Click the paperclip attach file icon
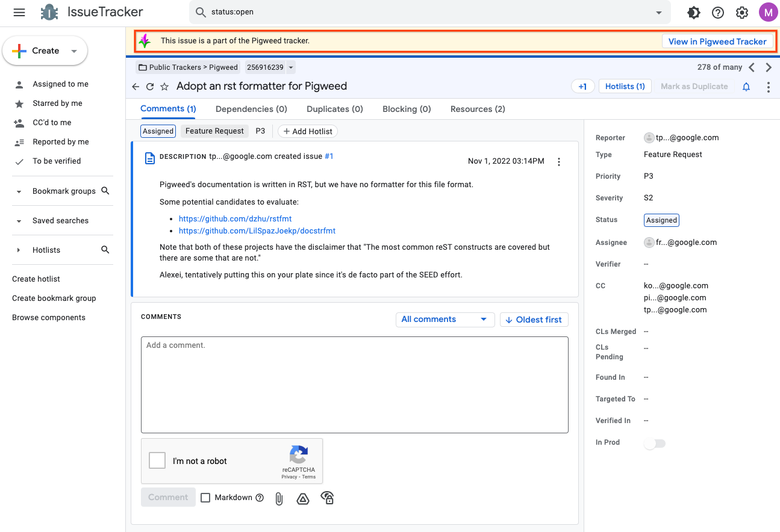This screenshot has width=780, height=532. (279, 498)
